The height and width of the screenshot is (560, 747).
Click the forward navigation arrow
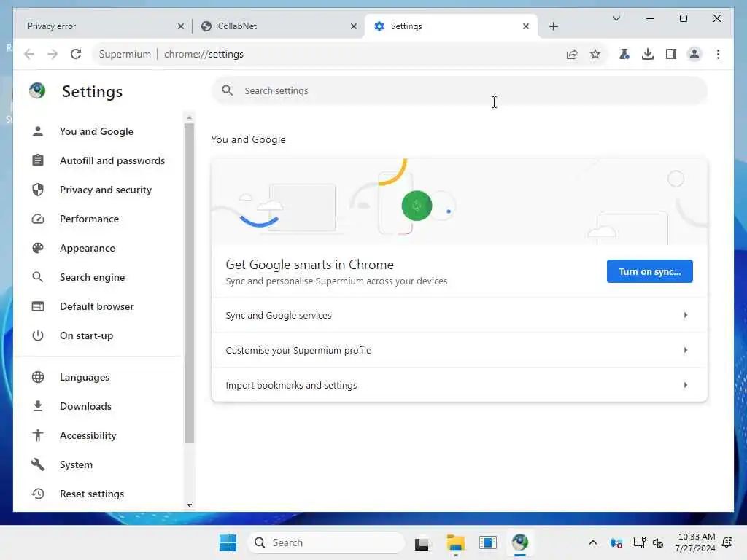click(x=53, y=54)
